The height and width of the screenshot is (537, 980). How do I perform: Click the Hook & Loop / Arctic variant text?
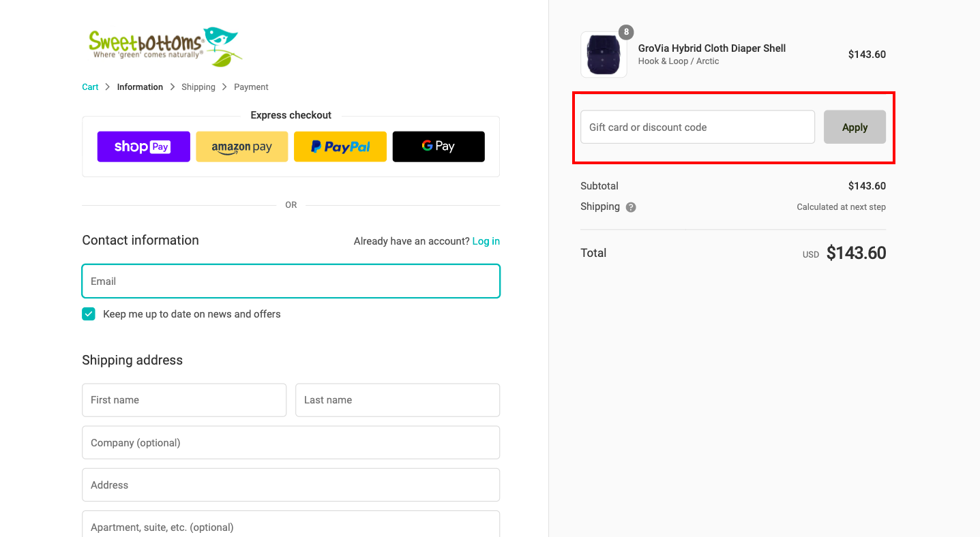click(679, 61)
